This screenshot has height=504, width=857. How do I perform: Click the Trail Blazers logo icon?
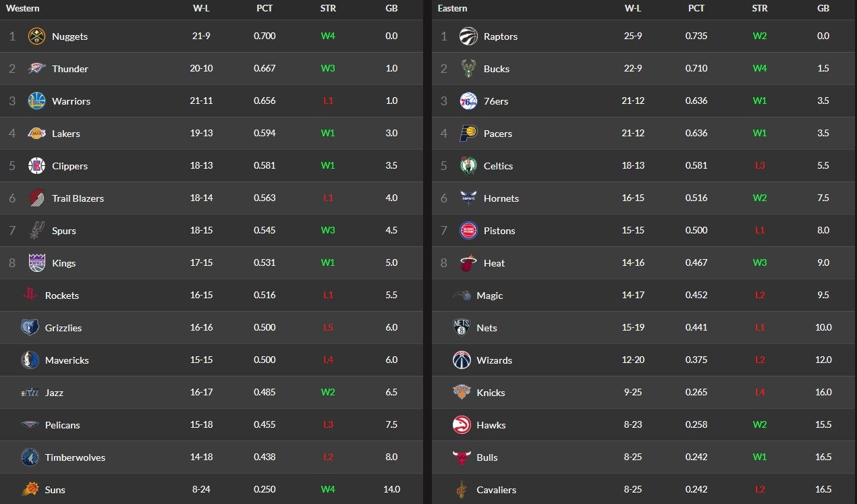click(x=36, y=198)
